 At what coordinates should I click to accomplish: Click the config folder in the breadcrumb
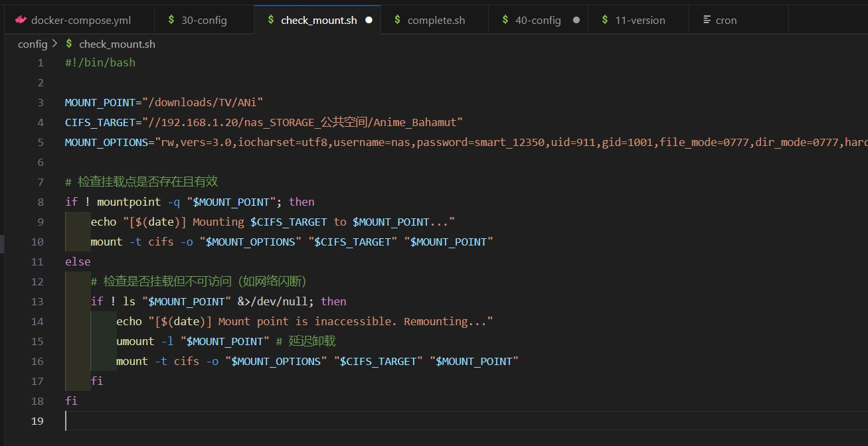[x=33, y=44]
